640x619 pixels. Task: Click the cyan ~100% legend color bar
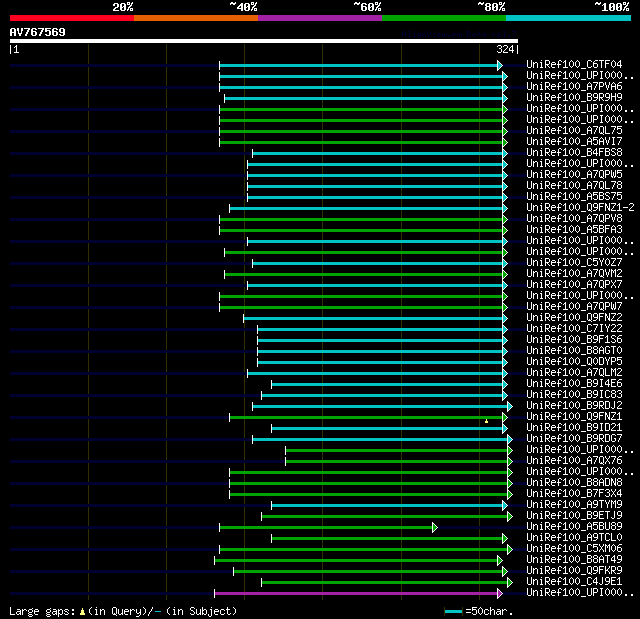567,17
